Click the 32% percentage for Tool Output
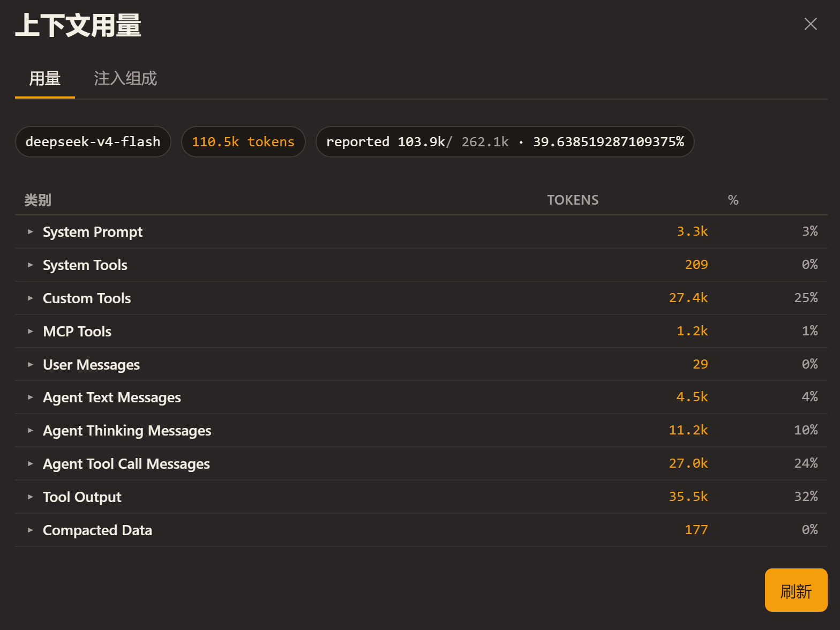Image resolution: width=840 pixels, height=630 pixels. coord(806,497)
